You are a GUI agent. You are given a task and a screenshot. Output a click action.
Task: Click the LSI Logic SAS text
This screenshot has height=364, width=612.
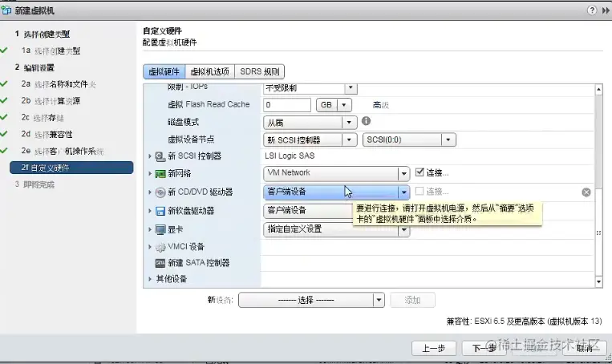pyautogui.click(x=290, y=156)
